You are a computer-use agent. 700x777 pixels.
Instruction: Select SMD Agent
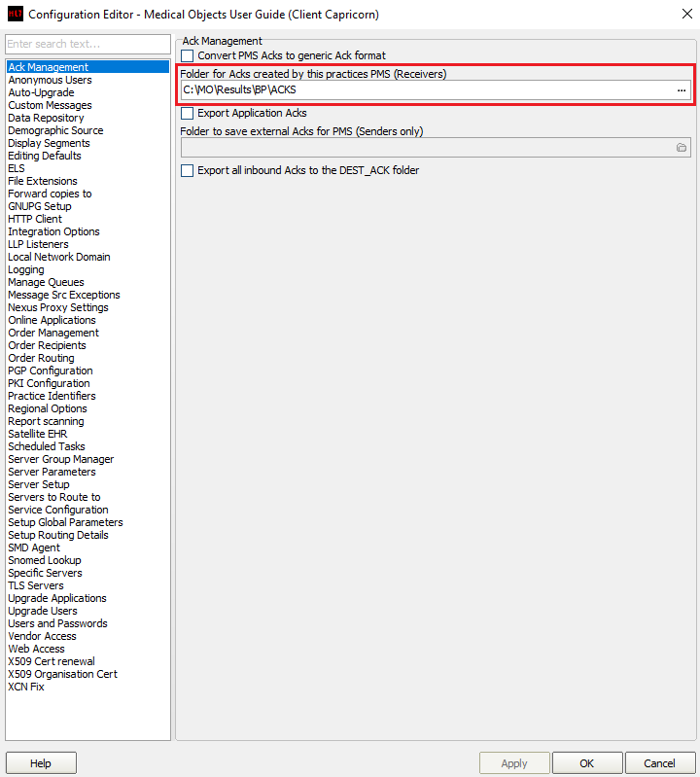click(34, 547)
